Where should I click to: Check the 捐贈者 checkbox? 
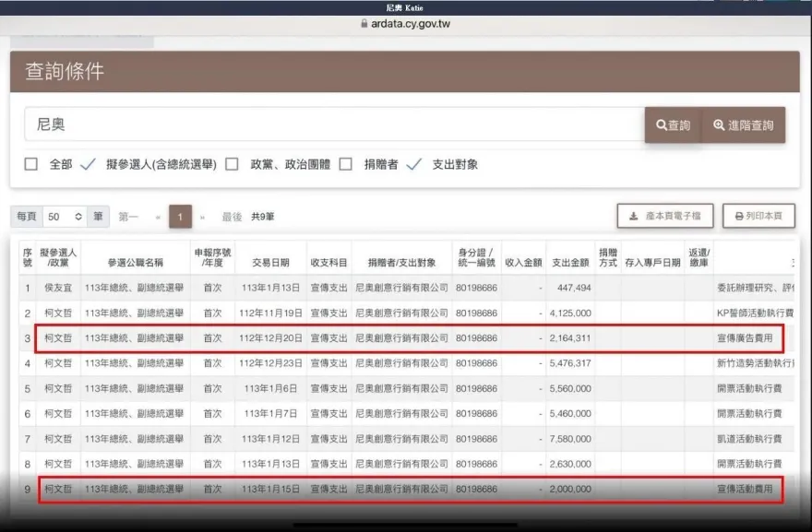(346, 164)
